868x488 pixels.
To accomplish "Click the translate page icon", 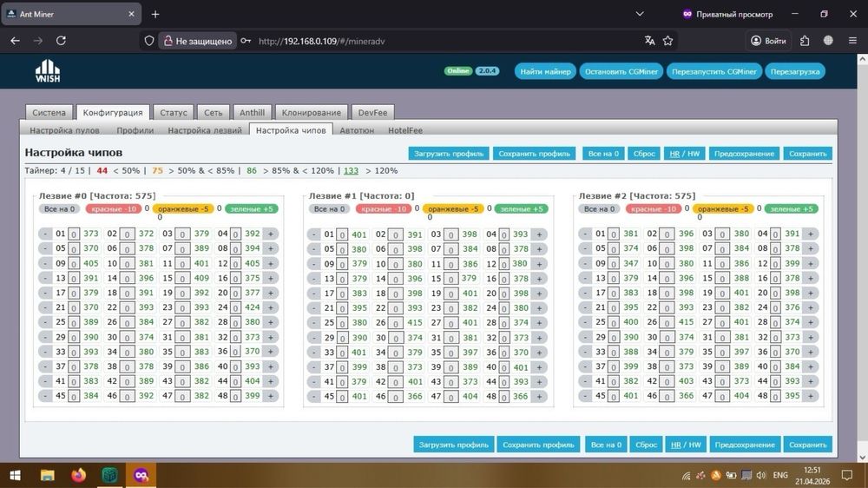I will pyautogui.click(x=650, y=41).
